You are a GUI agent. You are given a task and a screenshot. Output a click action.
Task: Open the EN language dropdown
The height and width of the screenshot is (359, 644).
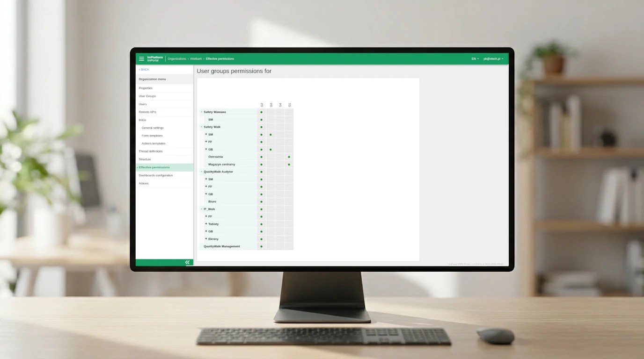[475, 59]
